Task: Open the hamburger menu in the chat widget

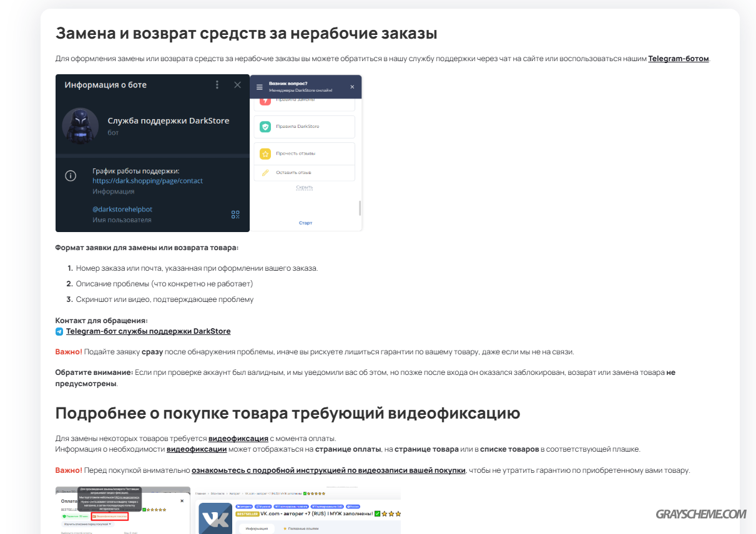Action: point(260,87)
